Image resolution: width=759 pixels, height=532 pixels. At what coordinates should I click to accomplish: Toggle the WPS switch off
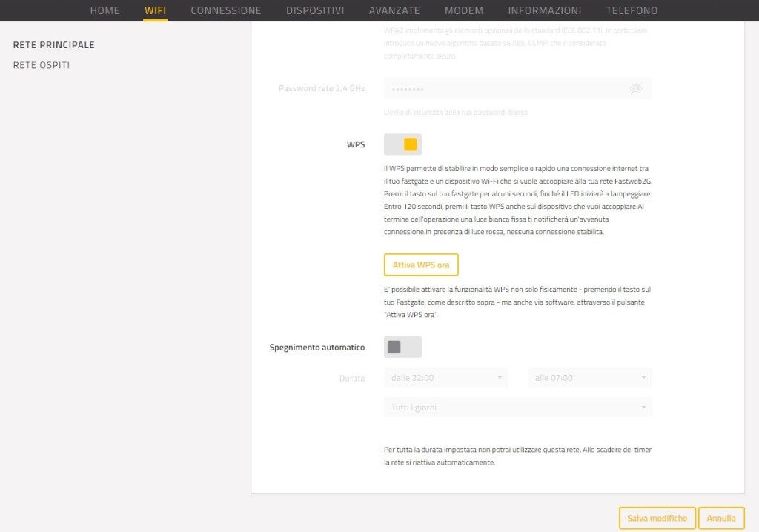pyautogui.click(x=402, y=144)
